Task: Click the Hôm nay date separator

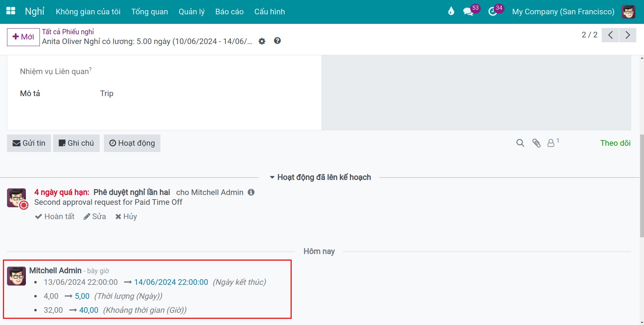Action: pos(319,251)
